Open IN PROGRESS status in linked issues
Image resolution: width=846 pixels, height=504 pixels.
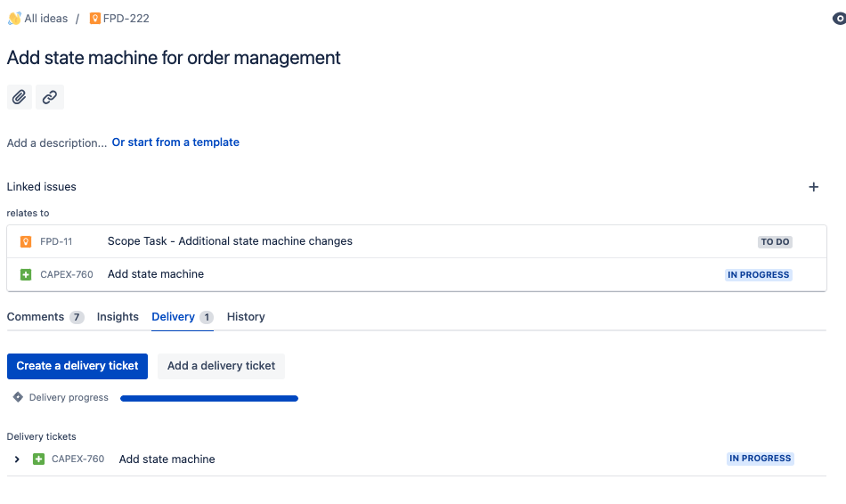pyautogui.click(x=758, y=274)
